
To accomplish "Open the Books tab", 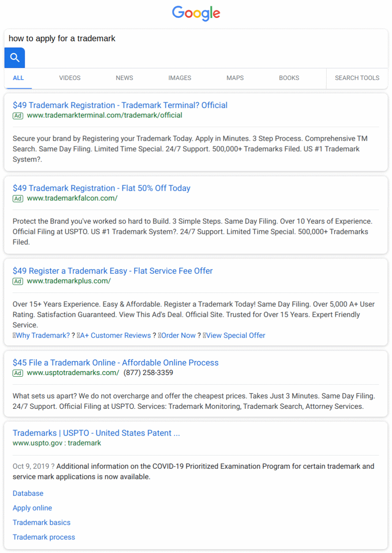I will (x=289, y=78).
